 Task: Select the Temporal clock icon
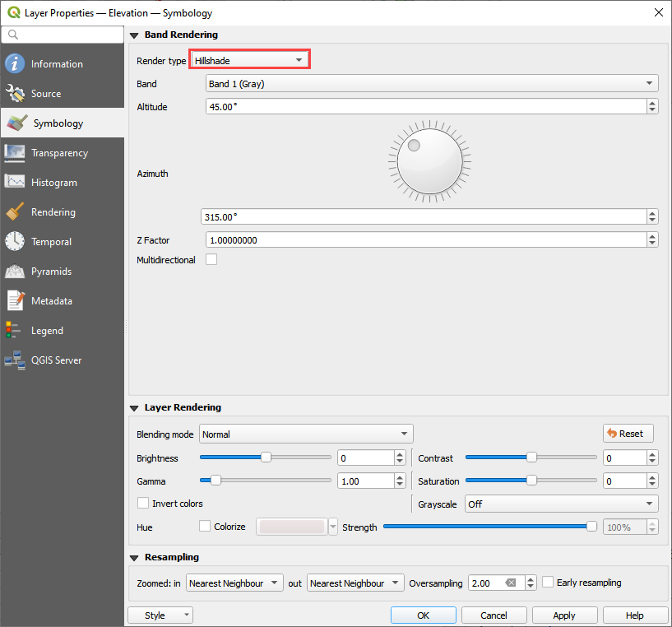pyautogui.click(x=15, y=242)
